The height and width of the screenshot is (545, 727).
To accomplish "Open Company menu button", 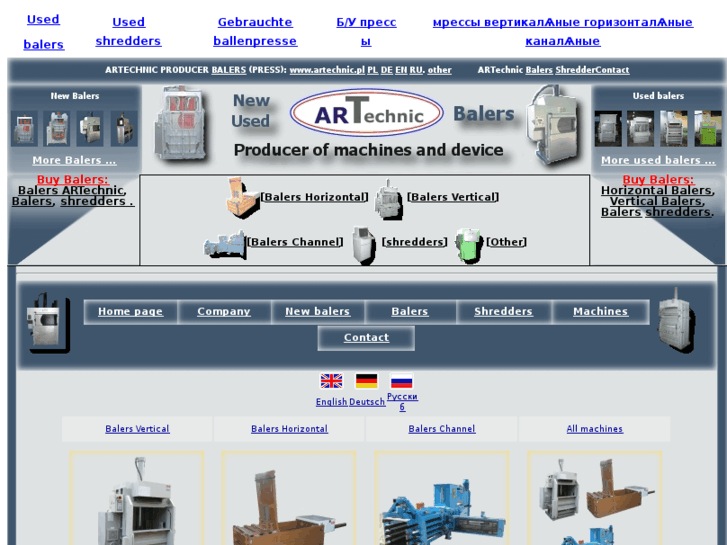I will point(224,312).
